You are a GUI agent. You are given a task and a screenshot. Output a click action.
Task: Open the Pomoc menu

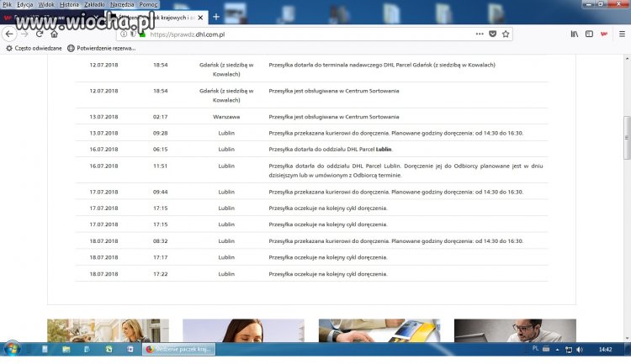(148, 4)
